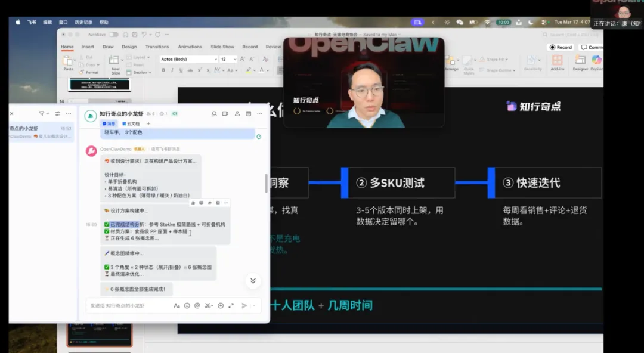644x353 pixels.
Task: Click the plus to add chat tab
Action: 148,123
